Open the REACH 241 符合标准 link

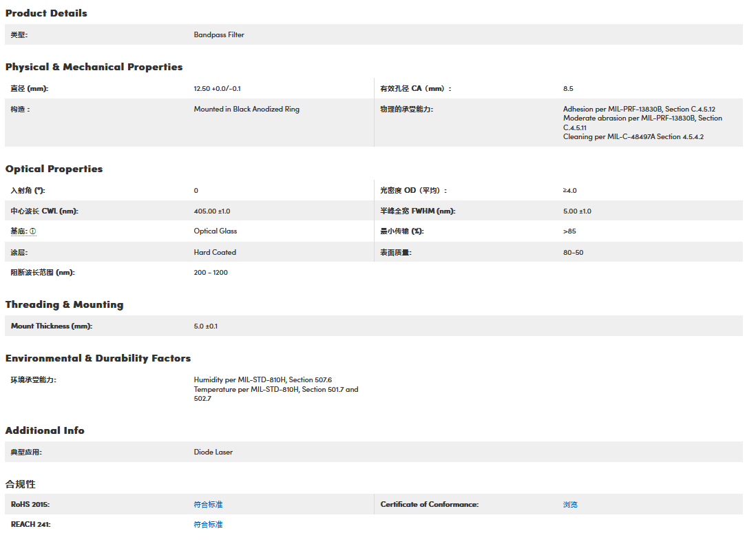[208, 525]
